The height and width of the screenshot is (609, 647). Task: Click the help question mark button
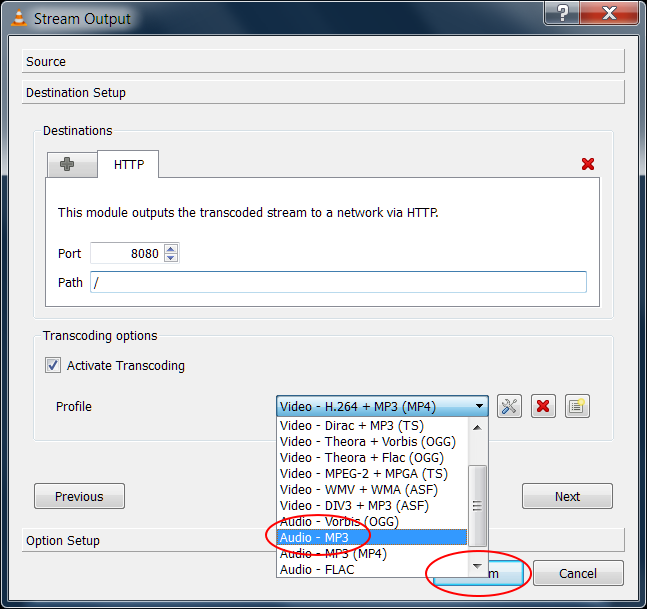[562, 13]
